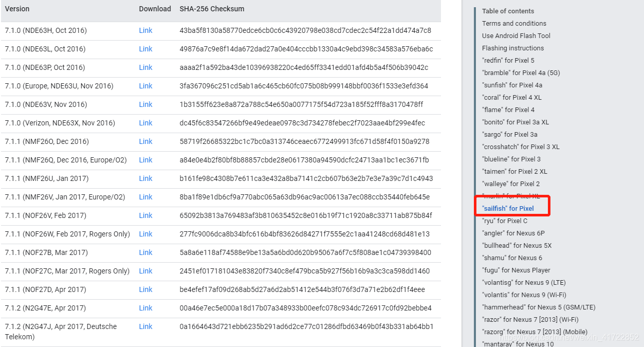Click the Download column header
This screenshot has width=644, height=347.
tap(155, 9)
